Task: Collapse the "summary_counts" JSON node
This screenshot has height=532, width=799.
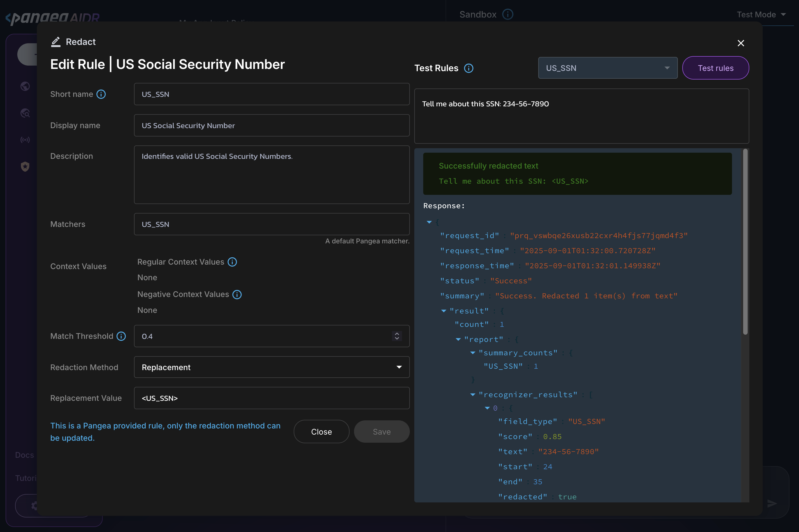Action: point(473,353)
